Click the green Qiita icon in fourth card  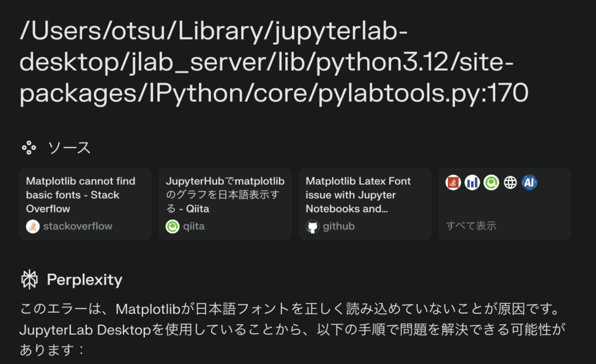pyautogui.click(x=491, y=183)
